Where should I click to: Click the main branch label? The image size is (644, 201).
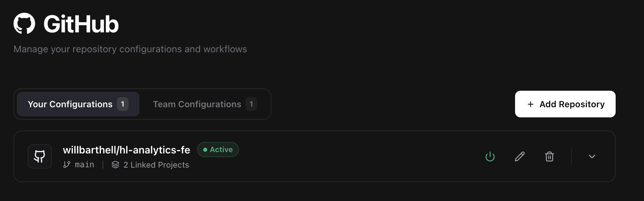click(84, 165)
